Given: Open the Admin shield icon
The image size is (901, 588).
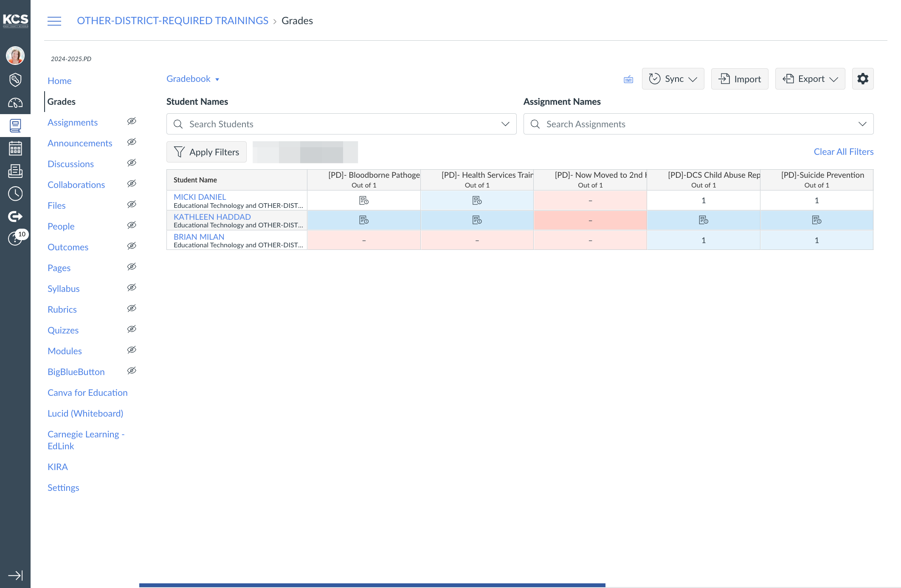Looking at the screenshot, I should point(15,79).
